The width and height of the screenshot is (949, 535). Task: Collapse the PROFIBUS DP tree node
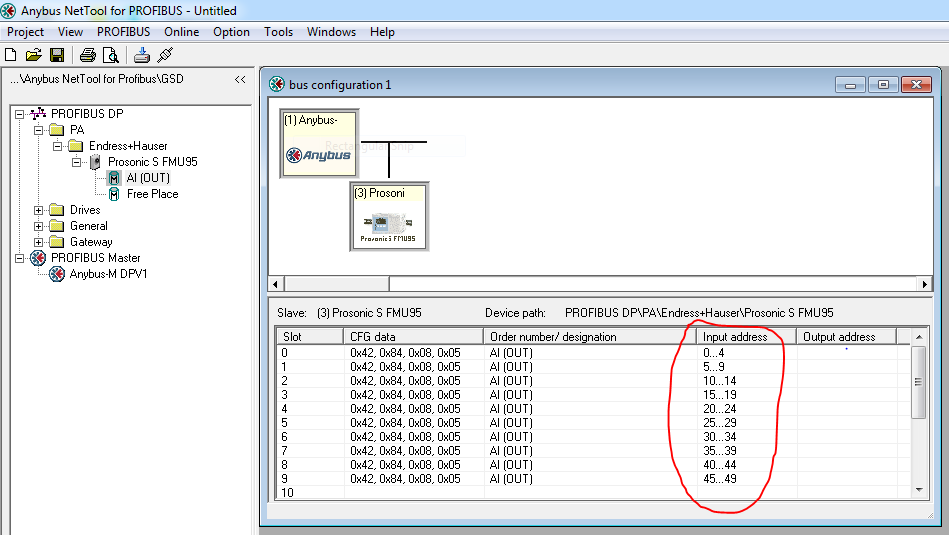[19, 114]
